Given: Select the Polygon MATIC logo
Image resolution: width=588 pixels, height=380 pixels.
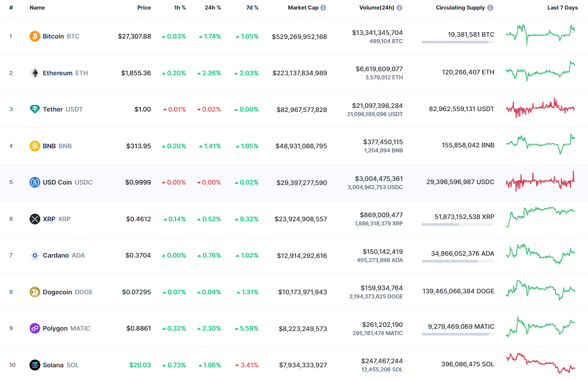Looking at the screenshot, I should tap(34, 328).
